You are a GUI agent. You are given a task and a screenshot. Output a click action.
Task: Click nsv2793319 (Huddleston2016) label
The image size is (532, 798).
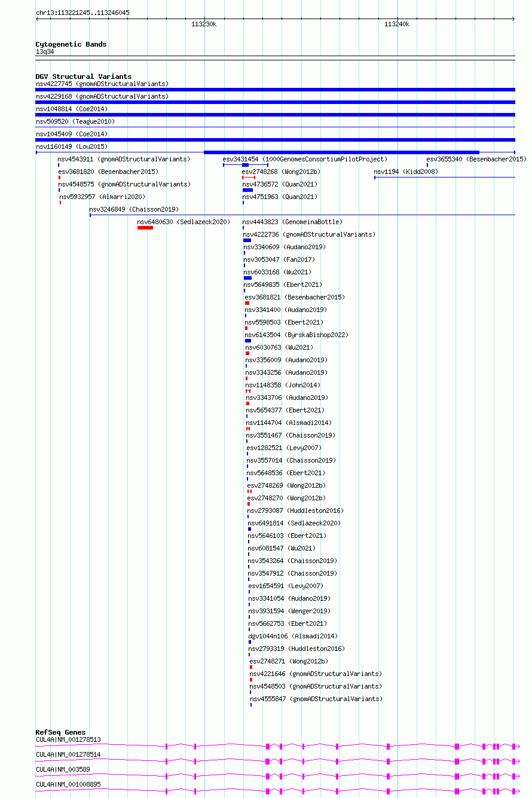[x=297, y=649]
